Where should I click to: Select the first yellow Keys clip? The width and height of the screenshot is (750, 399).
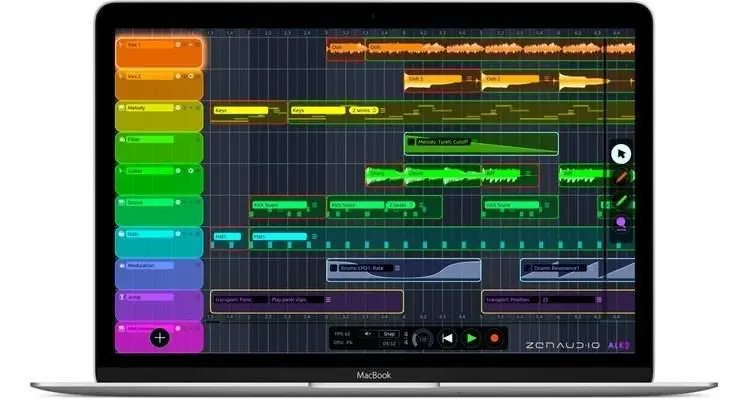point(249,113)
